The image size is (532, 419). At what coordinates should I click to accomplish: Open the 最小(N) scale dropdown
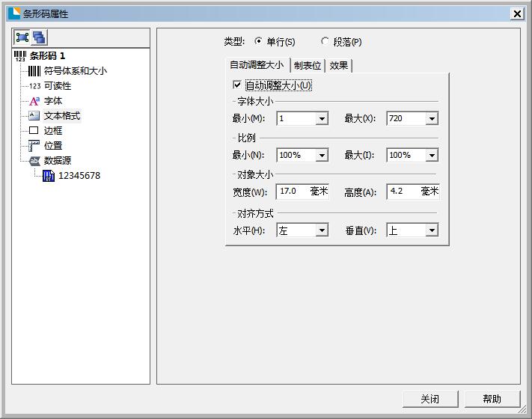point(322,155)
